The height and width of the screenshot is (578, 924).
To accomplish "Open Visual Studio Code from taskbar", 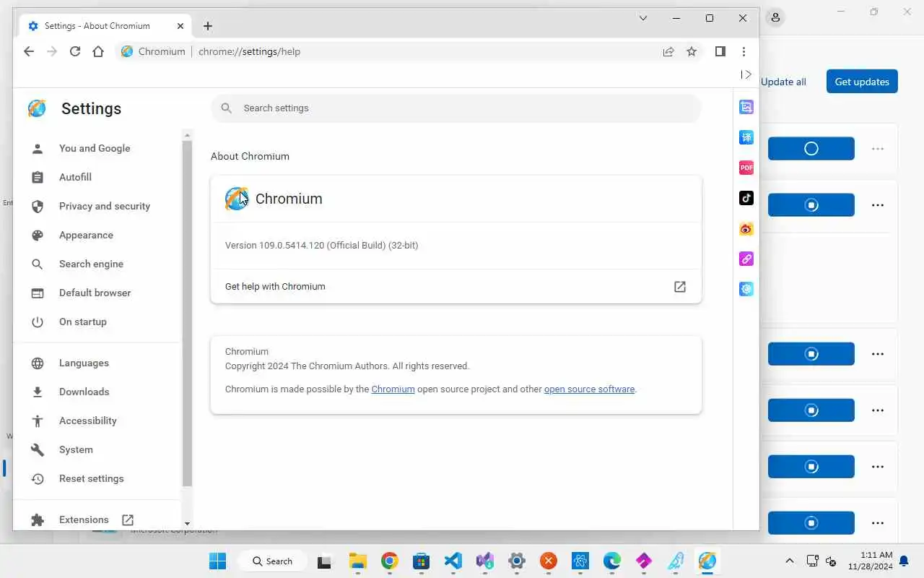I will coord(453,561).
